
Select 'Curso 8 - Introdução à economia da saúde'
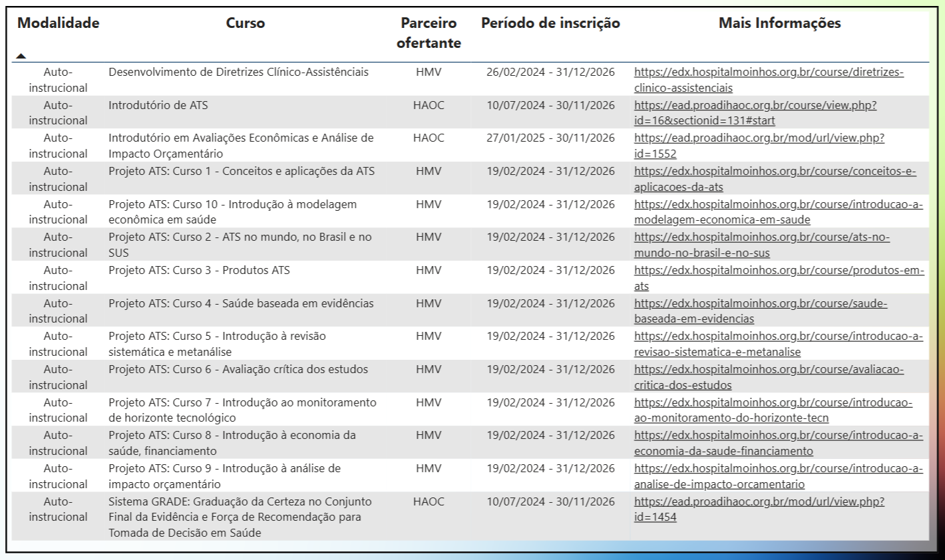[x=232, y=443]
